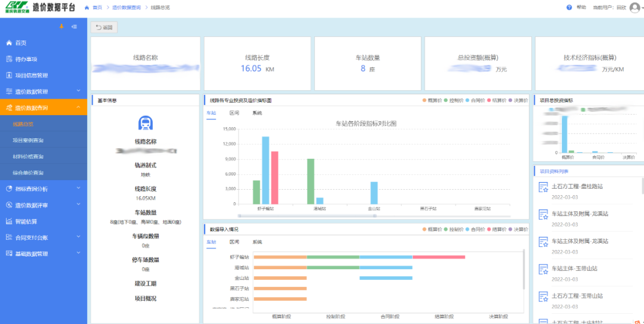
Task: Click the 指标查询分析 pie-chart icon
Action: click(9, 189)
